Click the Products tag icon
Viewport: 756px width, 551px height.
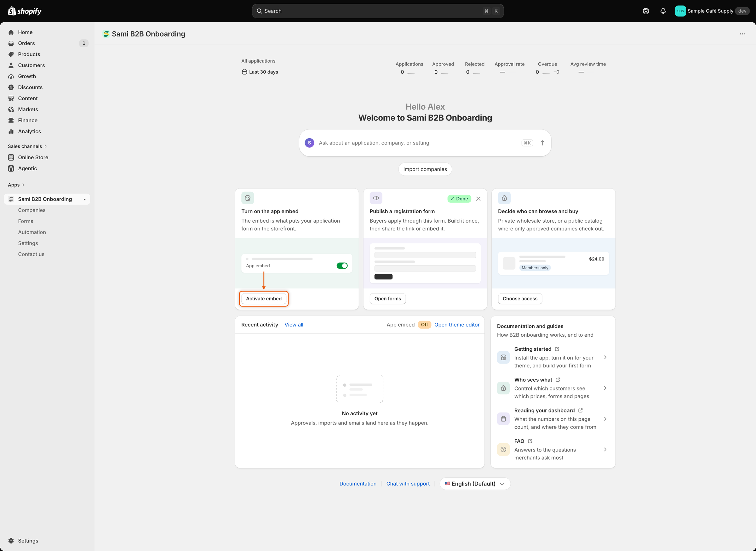(11, 54)
